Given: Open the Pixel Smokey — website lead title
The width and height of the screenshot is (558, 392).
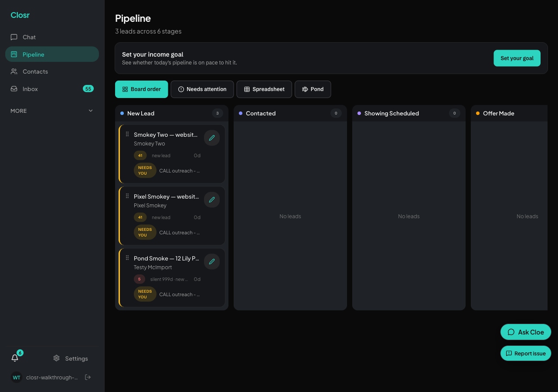Looking at the screenshot, I should point(167,196).
